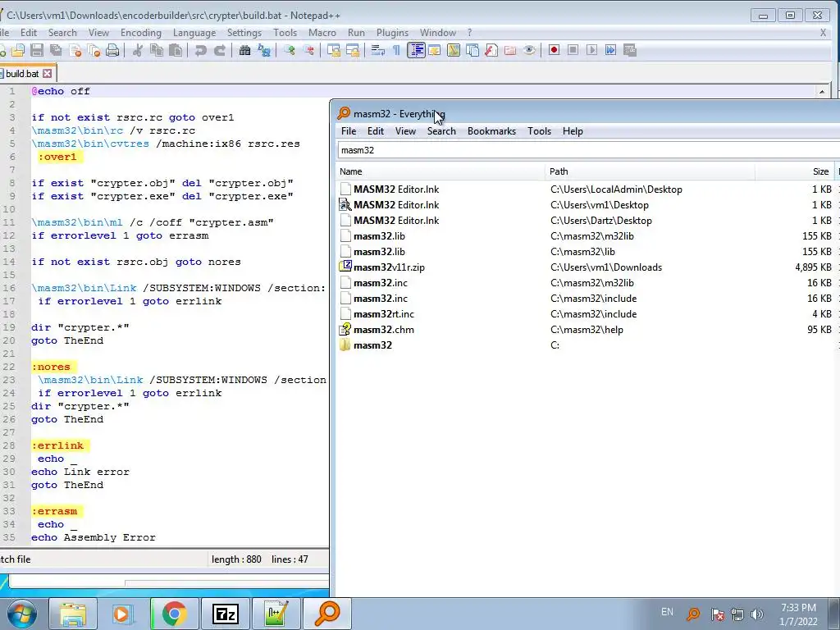The image size is (840, 630).
Task: Open the Replace dialog icon
Action: point(264,50)
